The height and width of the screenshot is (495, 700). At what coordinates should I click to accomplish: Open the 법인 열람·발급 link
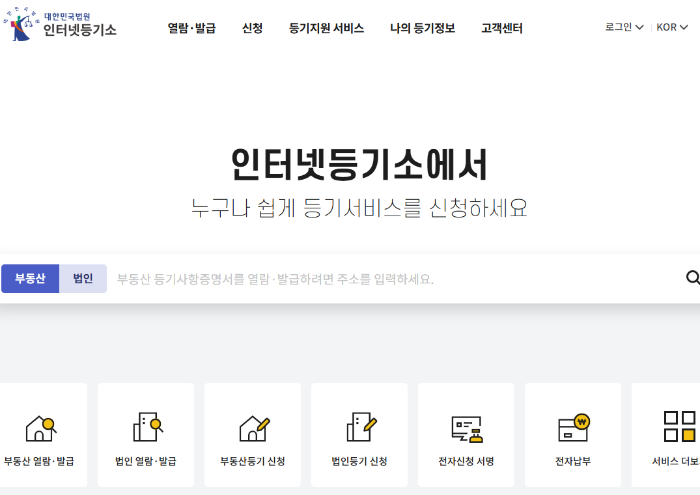(146, 461)
